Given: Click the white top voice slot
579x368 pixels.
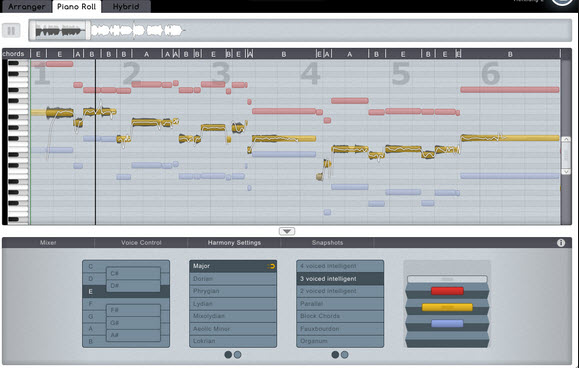Looking at the screenshot, I should coord(447,279).
